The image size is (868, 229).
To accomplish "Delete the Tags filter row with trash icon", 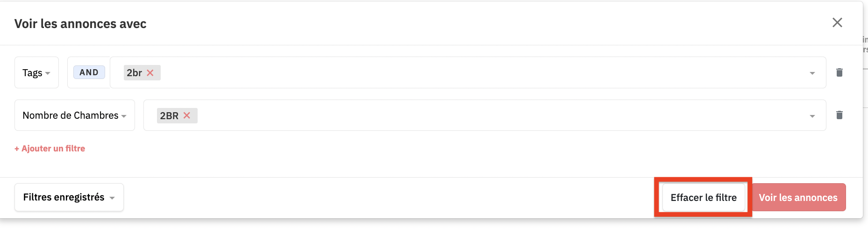I will 839,72.
